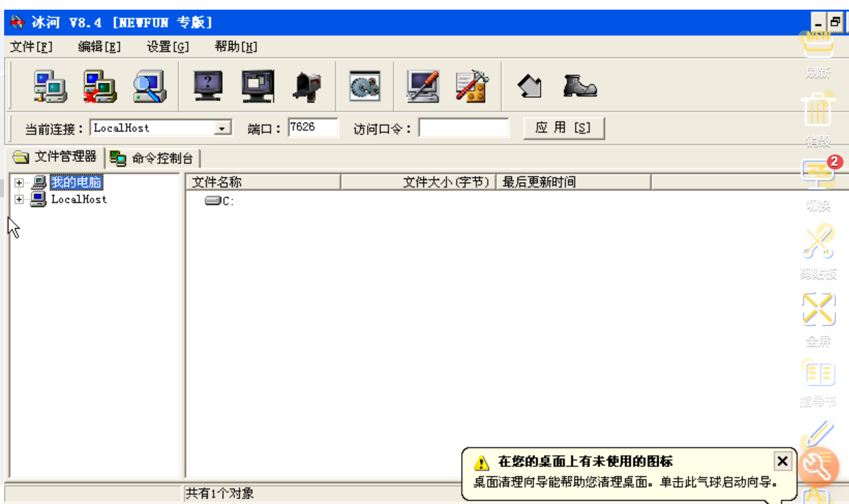Viewport: 849px width, 504px height.
Task: Click the status bar text 共有1个对象
Action: pos(220,494)
